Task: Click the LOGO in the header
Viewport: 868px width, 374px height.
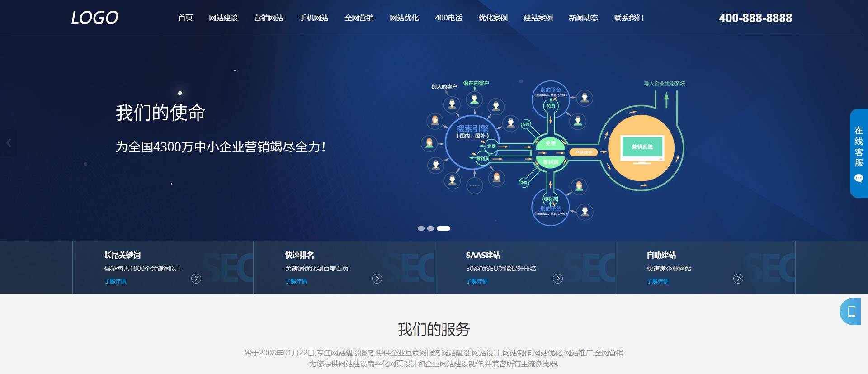Action: click(94, 18)
